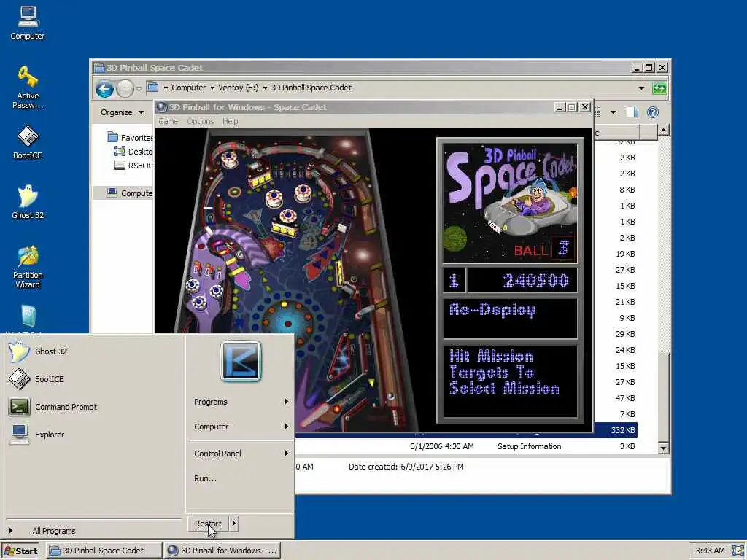
Task: Click the Restart button
Action: click(x=208, y=524)
